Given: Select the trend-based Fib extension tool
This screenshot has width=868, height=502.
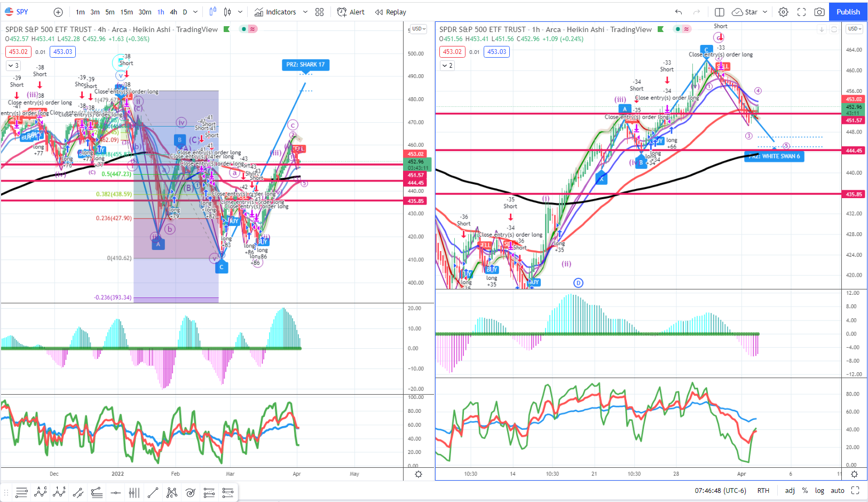Looking at the screenshot, I should coord(209,492).
